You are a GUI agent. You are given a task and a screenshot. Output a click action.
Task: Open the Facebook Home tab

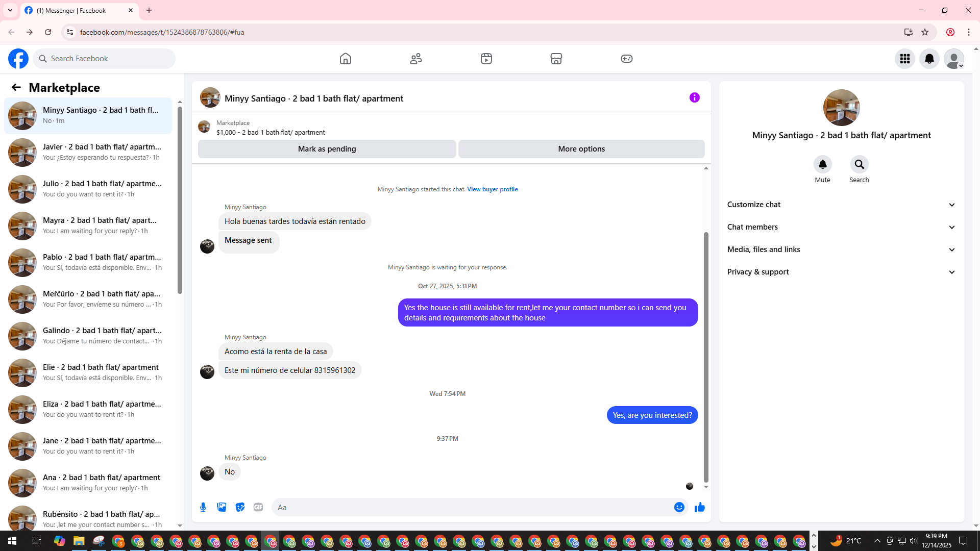(x=346, y=59)
